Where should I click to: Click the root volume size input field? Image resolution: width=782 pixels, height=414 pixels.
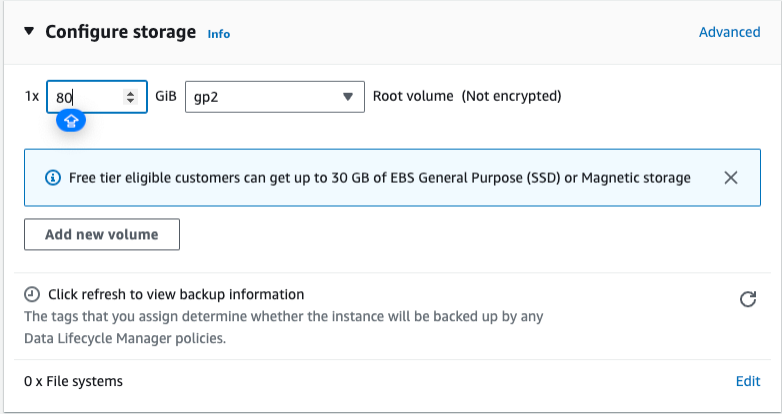[85, 97]
